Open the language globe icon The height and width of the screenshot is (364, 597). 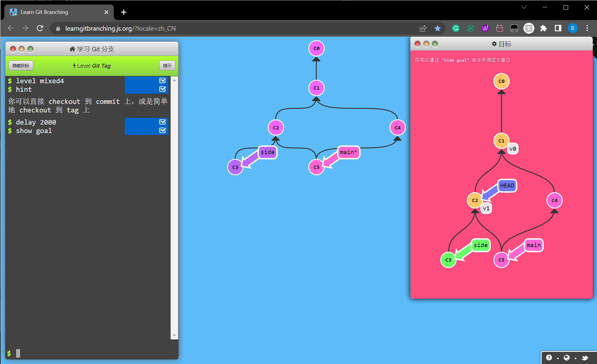pyautogui.click(x=566, y=358)
